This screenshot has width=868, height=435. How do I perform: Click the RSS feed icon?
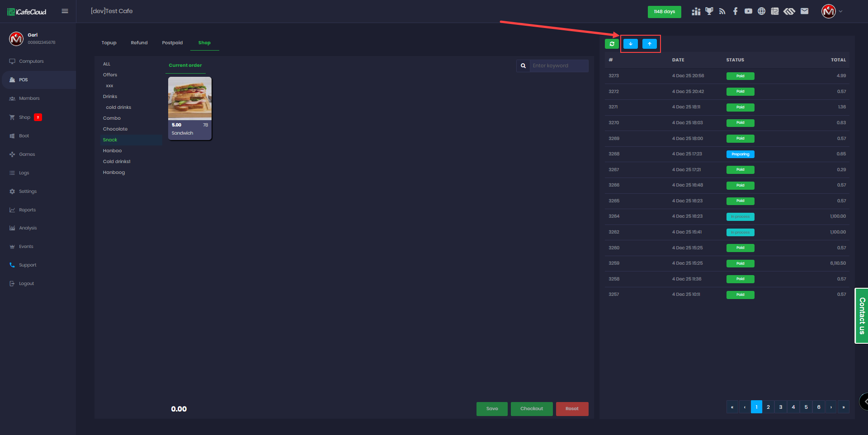point(722,11)
